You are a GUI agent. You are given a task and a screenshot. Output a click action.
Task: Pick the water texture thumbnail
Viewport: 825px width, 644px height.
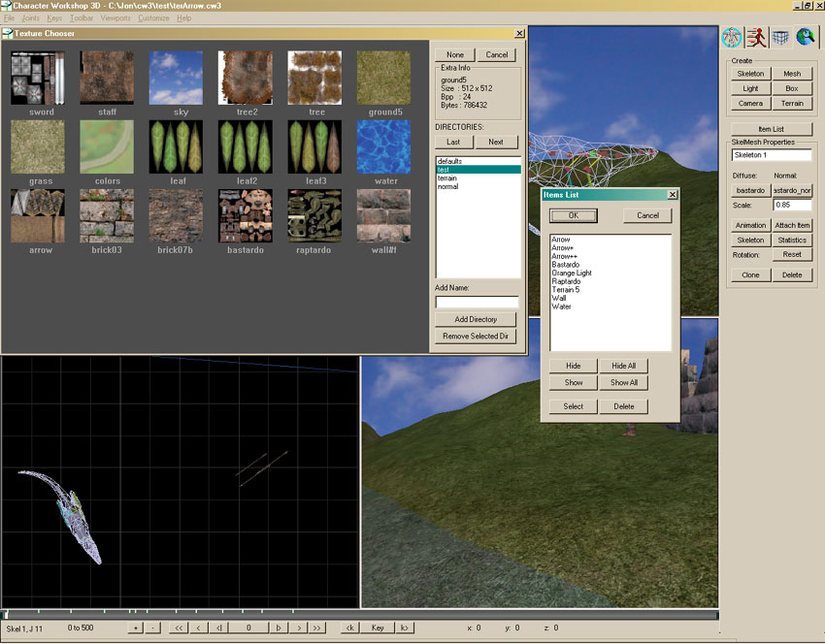[x=385, y=146]
